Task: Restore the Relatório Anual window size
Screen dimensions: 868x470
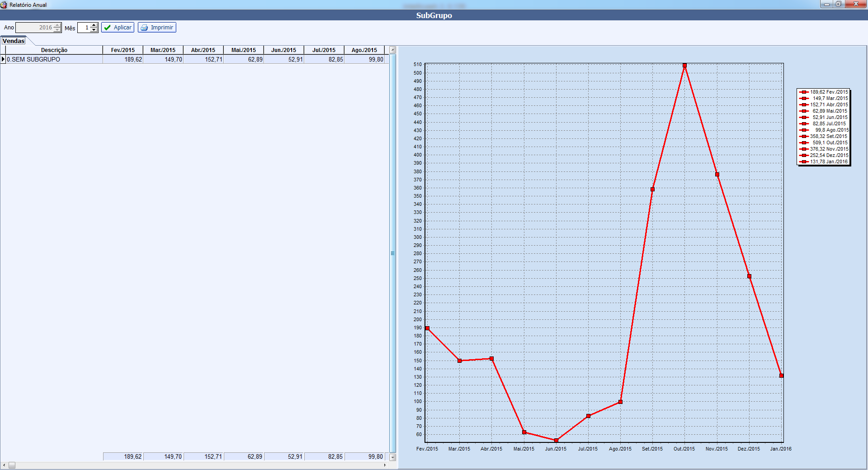Action: point(838,4)
